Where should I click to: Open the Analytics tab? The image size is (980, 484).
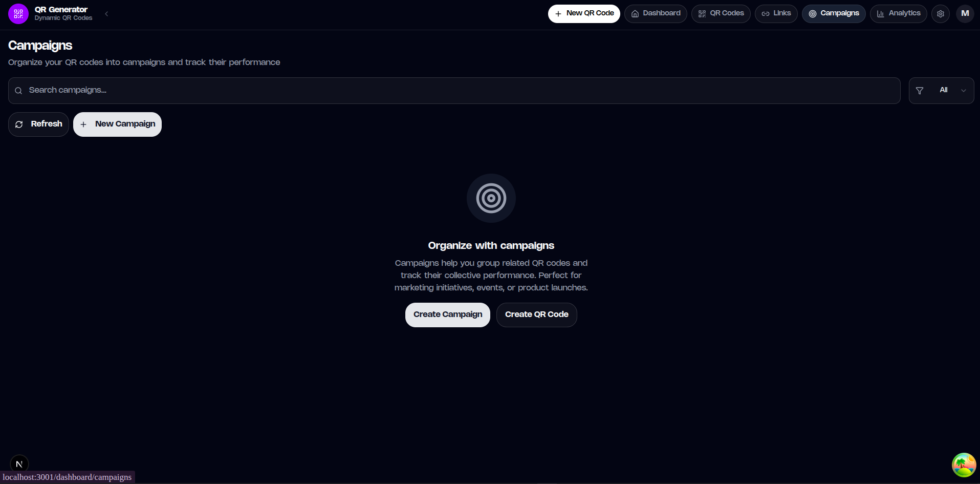(898, 14)
